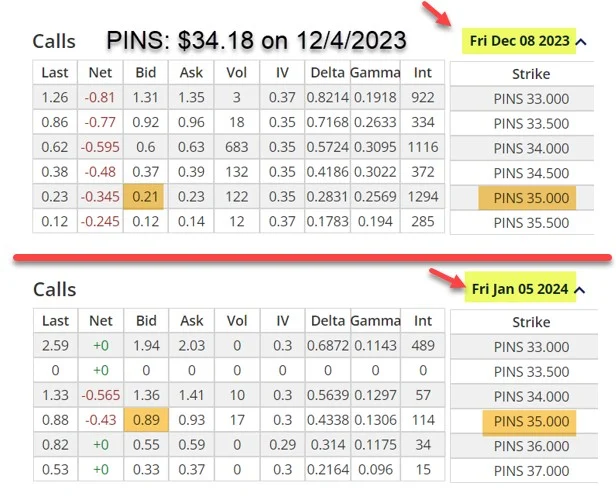Screen dimensions: 616x499
Task: Click highlighted 0.89 bid in January calls
Action: tap(146, 420)
